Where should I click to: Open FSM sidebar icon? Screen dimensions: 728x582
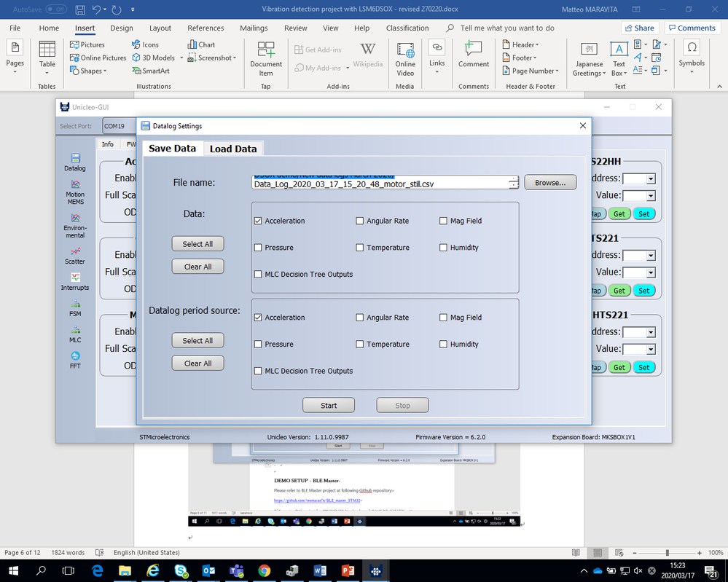click(x=75, y=308)
